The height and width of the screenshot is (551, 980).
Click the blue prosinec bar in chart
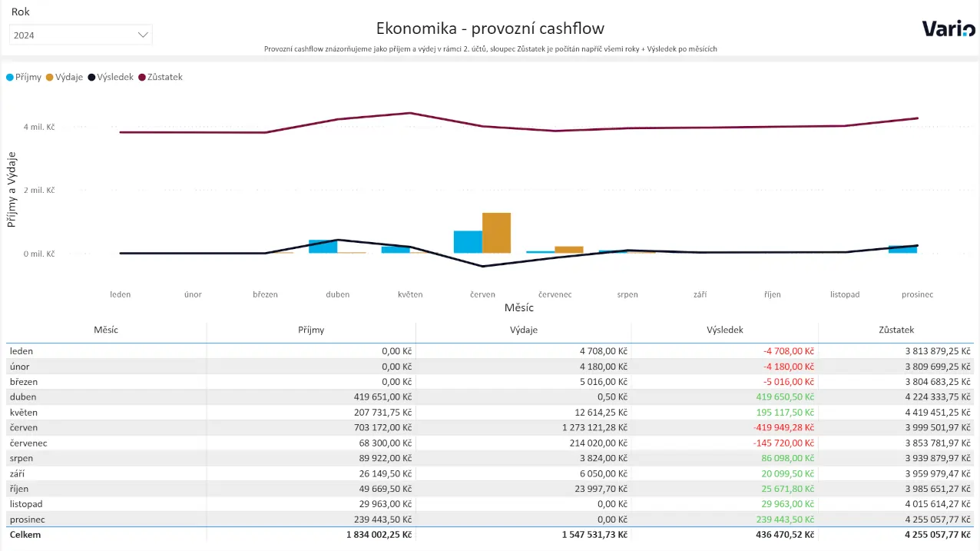[x=902, y=249]
